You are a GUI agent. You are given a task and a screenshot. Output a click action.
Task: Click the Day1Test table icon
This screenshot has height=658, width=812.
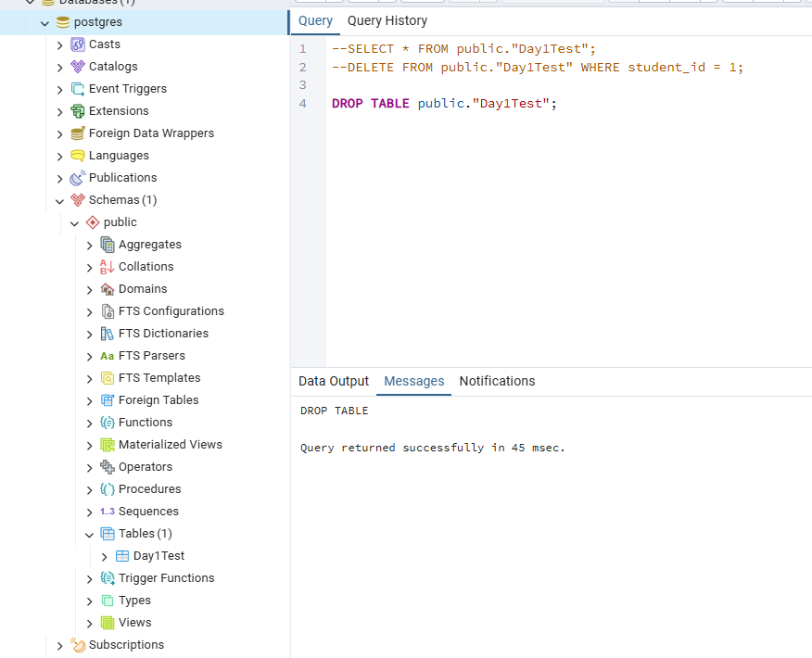(x=122, y=557)
